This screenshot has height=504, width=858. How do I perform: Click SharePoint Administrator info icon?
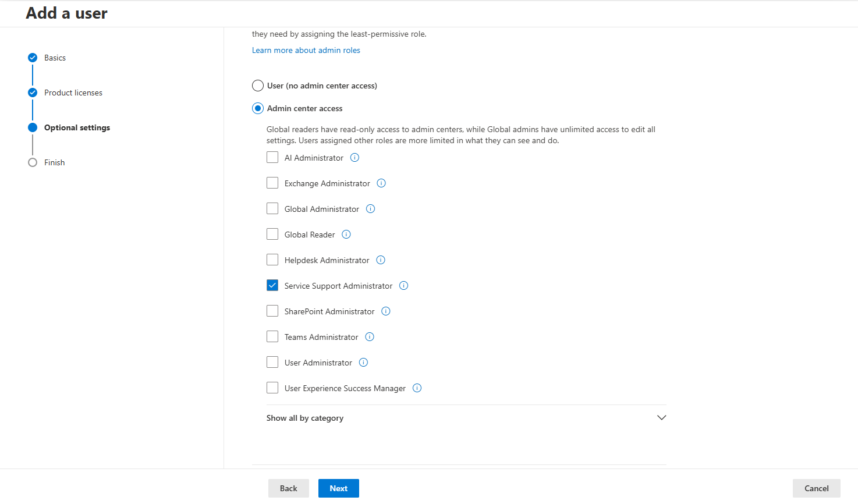tap(385, 311)
